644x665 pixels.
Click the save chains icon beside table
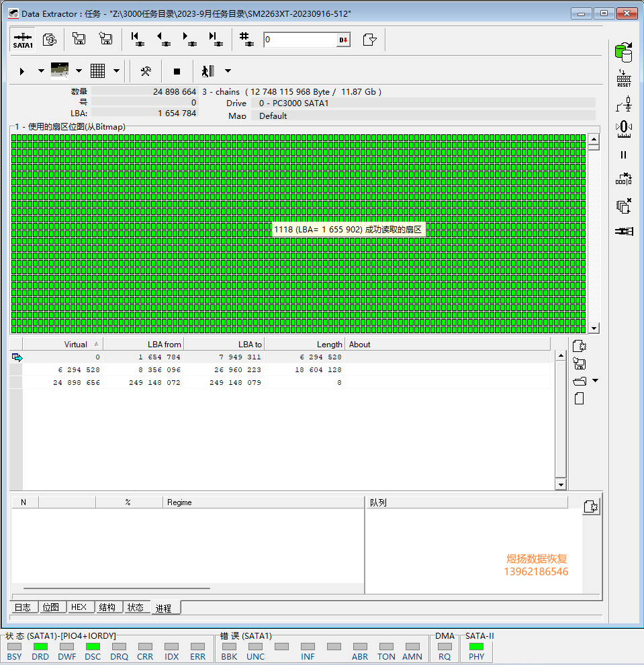point(579,363)
